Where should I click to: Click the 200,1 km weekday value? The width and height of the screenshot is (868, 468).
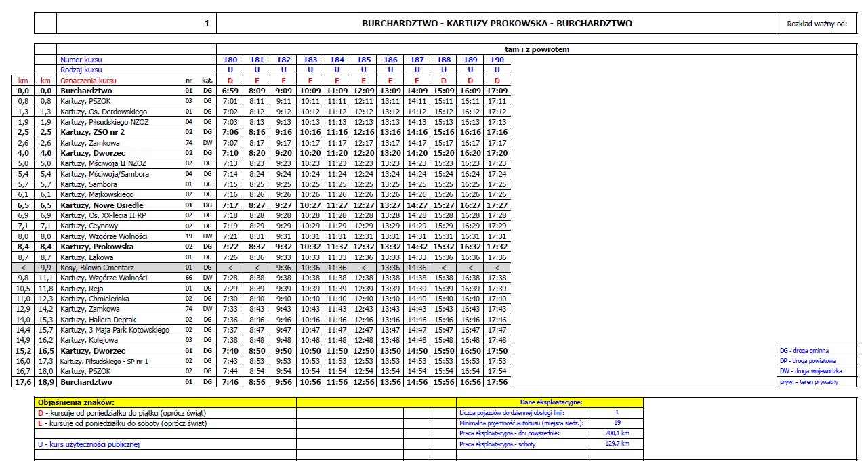click(x=617, y=433)
